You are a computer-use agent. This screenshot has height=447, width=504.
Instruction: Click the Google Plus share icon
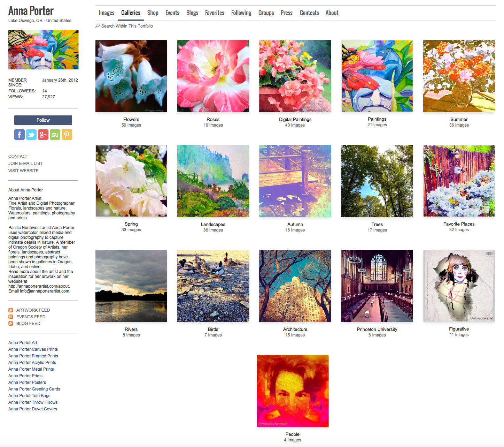coord(43,135)
